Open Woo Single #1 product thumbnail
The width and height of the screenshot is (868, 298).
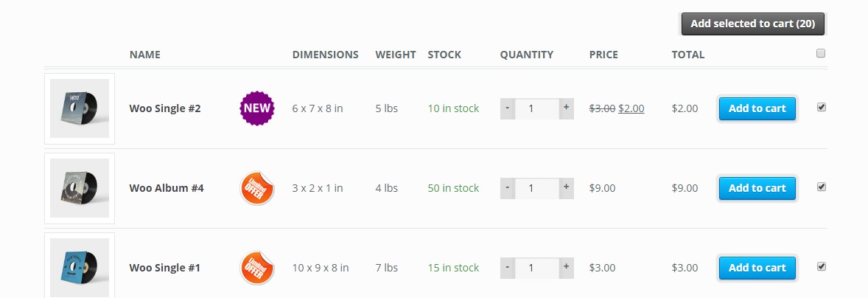tap(80, 268)
